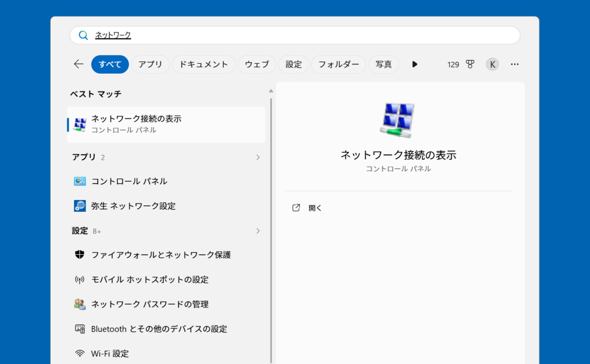The height and width of the screenshot is (364, 590).
Task: Click the network connections icon in best match
Action: click(80, 124)
